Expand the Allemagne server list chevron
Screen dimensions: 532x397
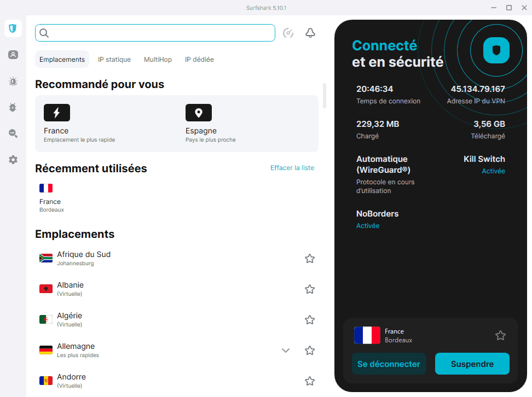(286, 350)
